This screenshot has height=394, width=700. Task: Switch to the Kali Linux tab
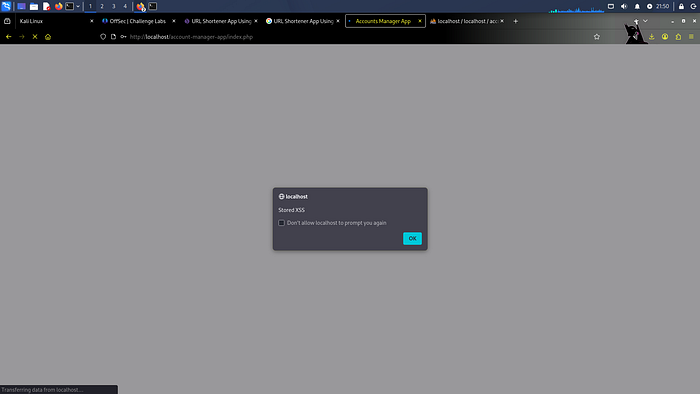pos(56,21)
